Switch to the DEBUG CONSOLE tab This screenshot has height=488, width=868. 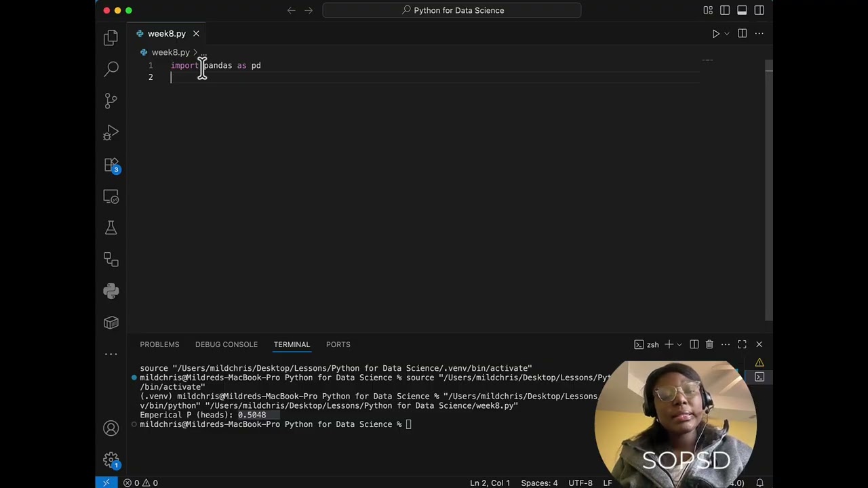[226, 344]
